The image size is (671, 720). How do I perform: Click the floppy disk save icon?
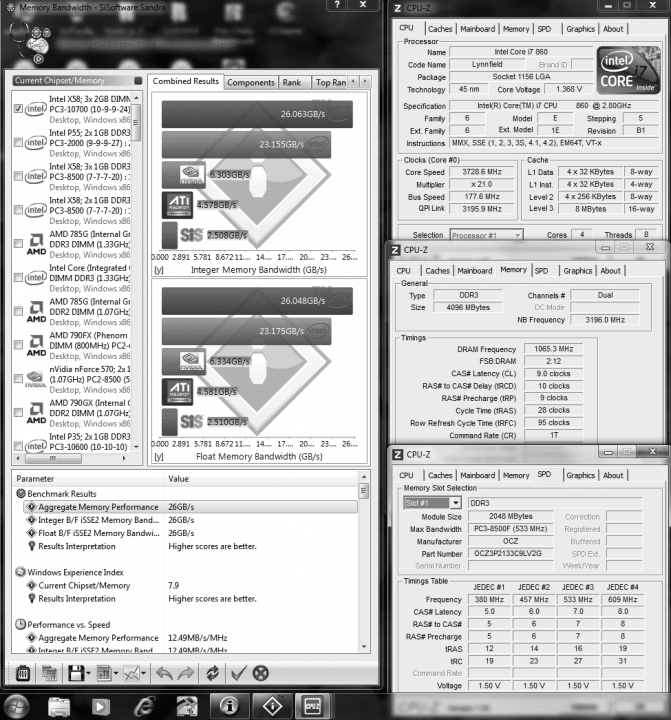[x=76, y=674]
